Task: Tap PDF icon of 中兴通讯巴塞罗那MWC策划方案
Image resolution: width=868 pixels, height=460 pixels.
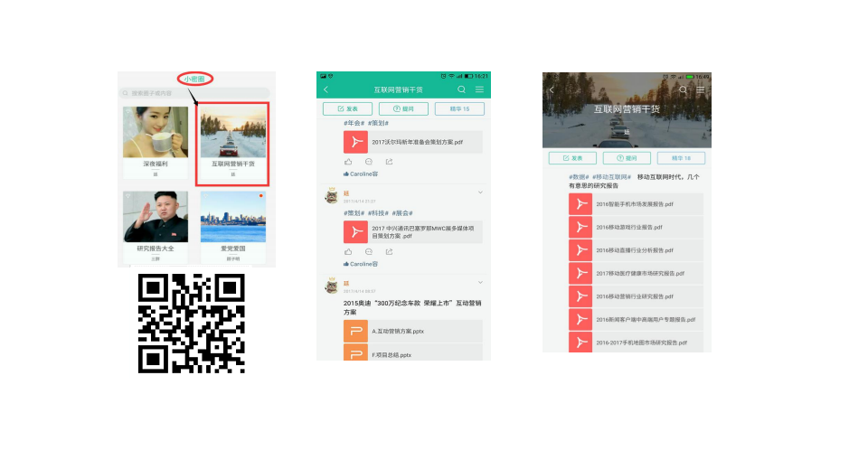Action: tap(355, 232)
